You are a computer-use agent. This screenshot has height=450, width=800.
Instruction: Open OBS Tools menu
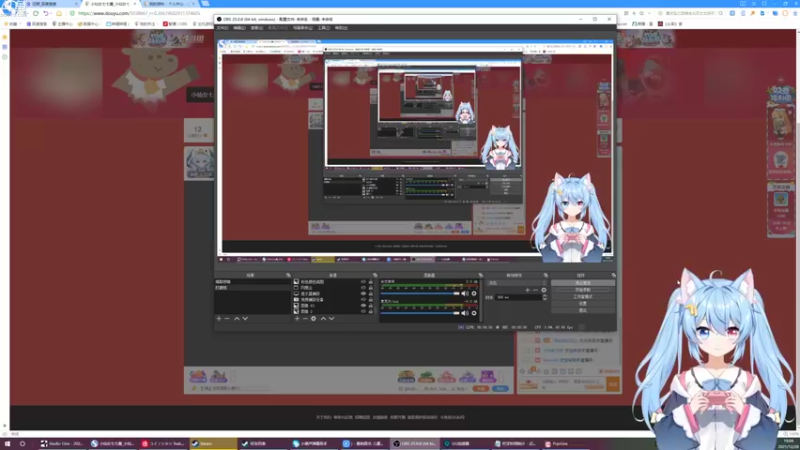pos(323,28)
